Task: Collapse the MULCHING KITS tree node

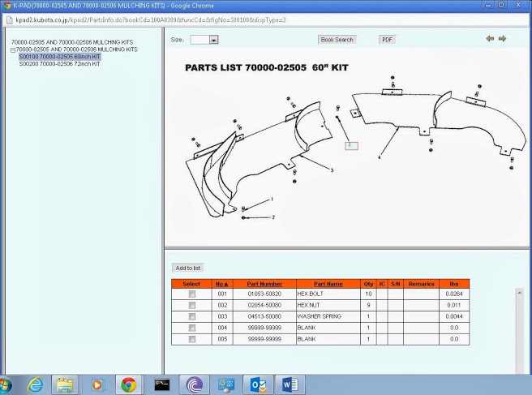Action: (x=12, y=50)
